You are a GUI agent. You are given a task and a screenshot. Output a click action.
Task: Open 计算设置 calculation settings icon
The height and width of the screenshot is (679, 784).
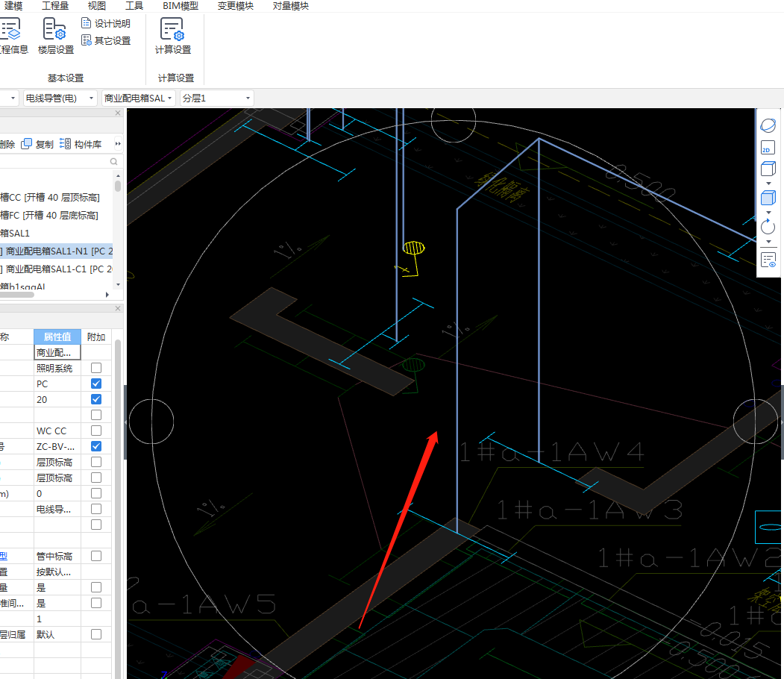(x=172, y=36)
